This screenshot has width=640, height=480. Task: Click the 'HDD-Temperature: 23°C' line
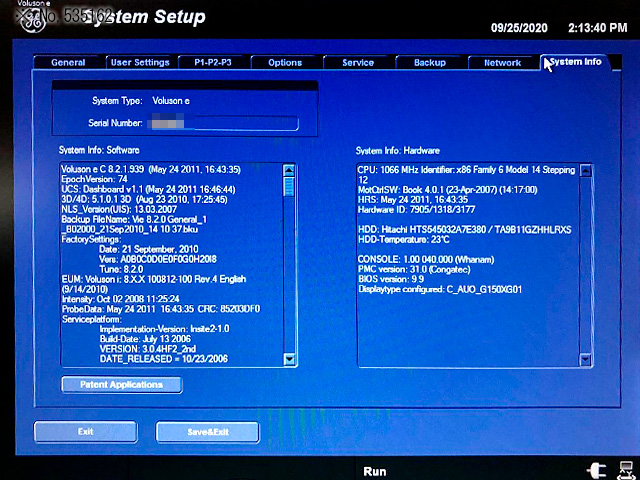[x=404, y=240]
